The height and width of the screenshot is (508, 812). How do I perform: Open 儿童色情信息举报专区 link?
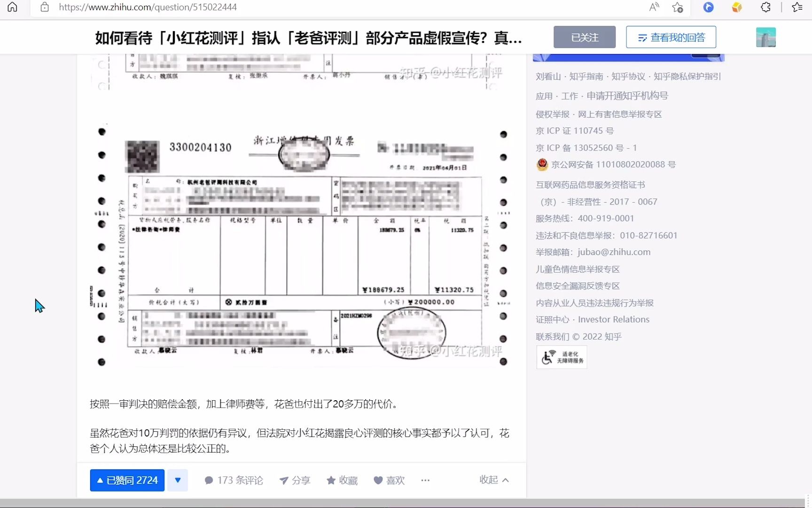point(578,269)
